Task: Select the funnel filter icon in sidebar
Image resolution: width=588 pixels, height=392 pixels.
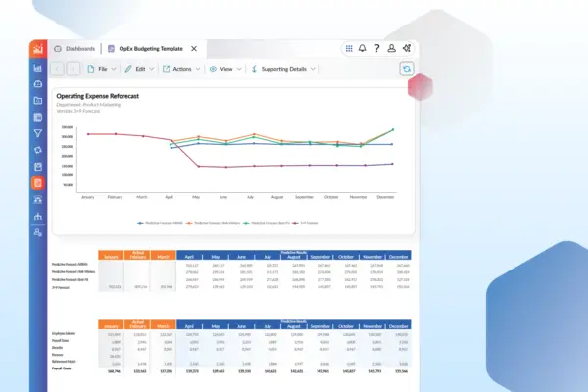Action: coord(38,133)
